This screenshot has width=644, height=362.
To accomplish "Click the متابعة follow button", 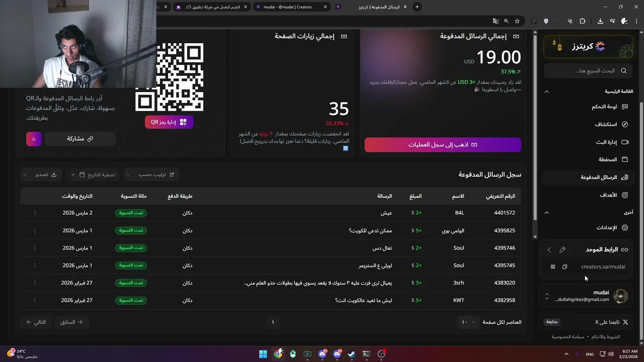I will [x=552, y=322].
